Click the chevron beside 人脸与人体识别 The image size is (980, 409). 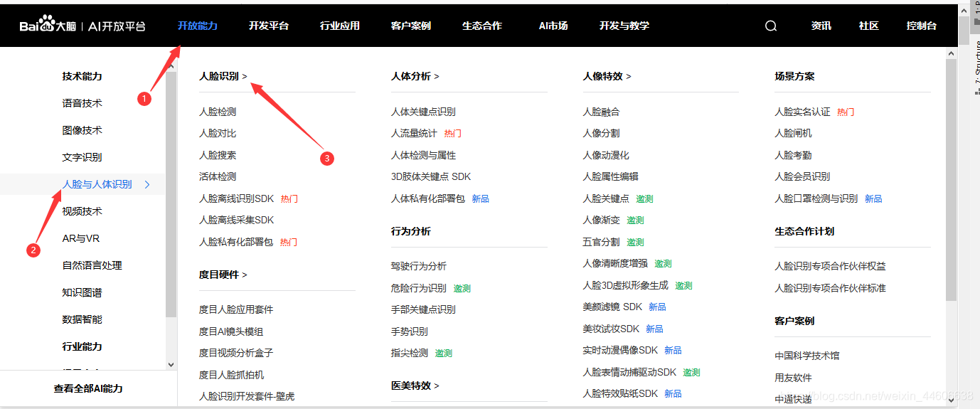[x=147, y=184]
